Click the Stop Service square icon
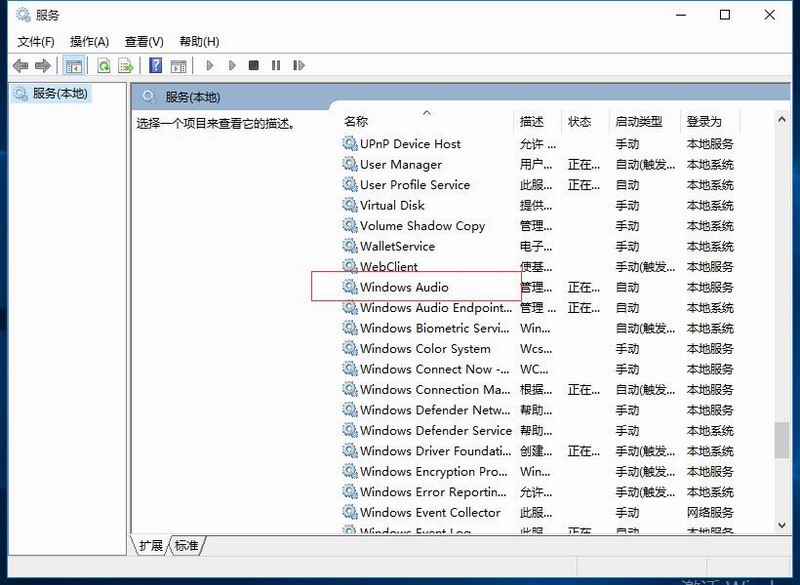Image resolution: width=800 pixels, height=585 pixels. [254, 65]
